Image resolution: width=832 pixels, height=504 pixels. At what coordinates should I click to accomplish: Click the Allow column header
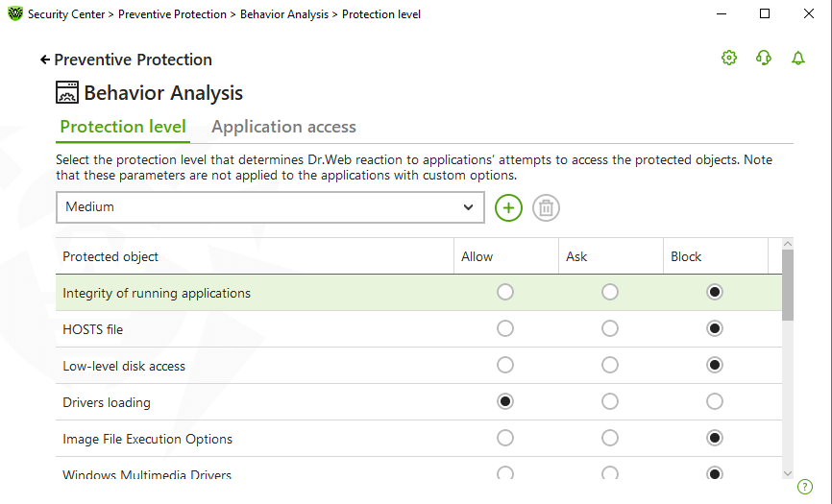[x=506, y=256]
